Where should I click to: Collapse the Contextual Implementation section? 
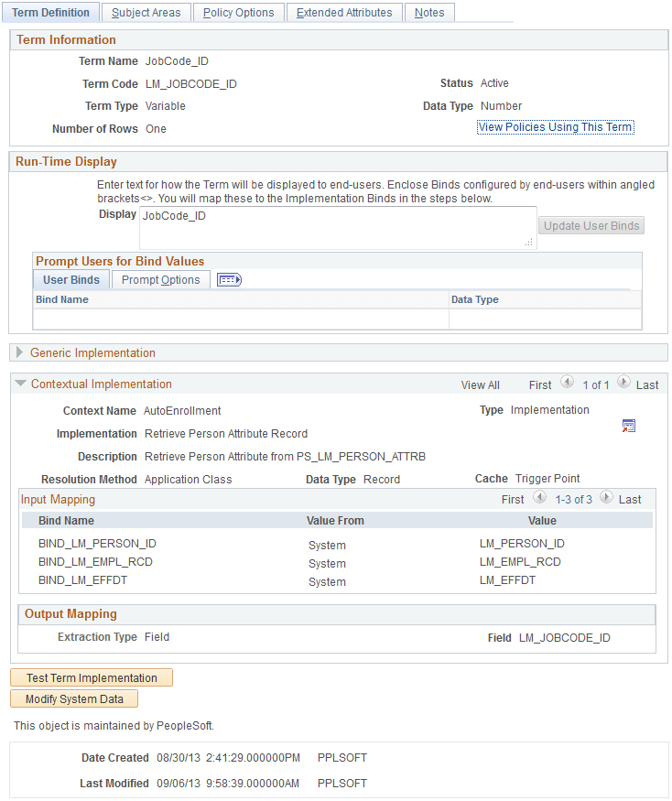(x=20, y=384)
